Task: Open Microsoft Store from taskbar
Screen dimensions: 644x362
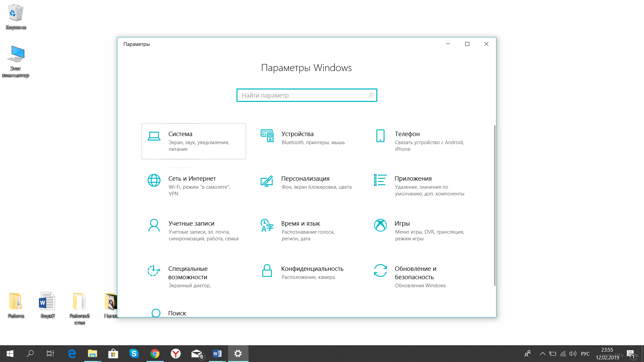Action: coord(113,354)
